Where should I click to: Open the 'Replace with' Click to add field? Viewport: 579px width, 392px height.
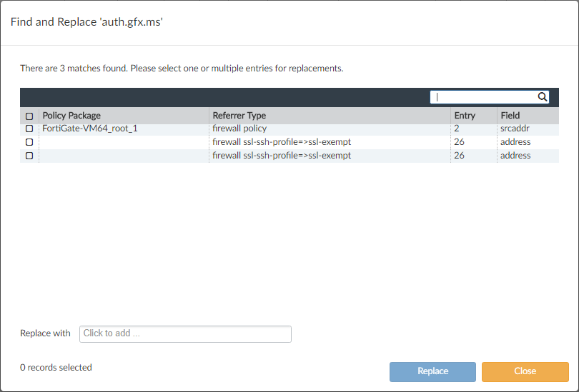[x=185, y=333]
